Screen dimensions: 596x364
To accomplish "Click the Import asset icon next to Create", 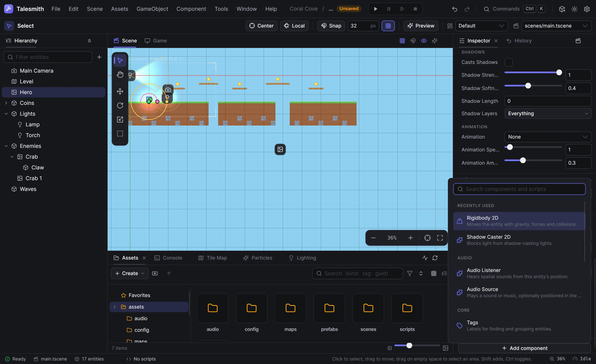I will tap(155, 273).
